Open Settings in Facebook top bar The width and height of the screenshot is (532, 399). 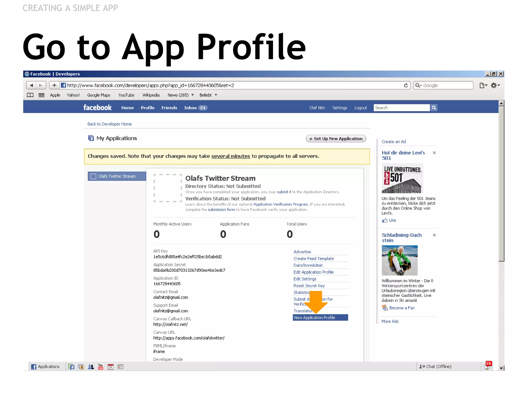(340, 108)
